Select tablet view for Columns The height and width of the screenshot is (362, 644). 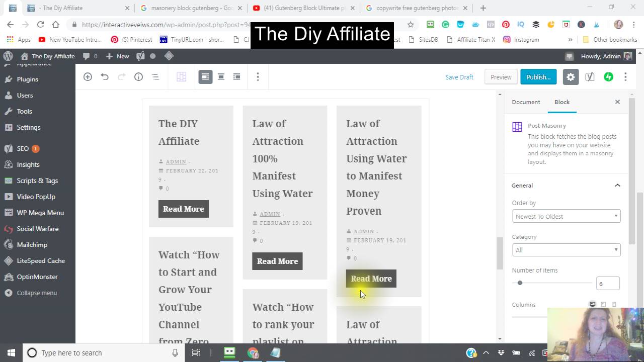pos(603,305)
